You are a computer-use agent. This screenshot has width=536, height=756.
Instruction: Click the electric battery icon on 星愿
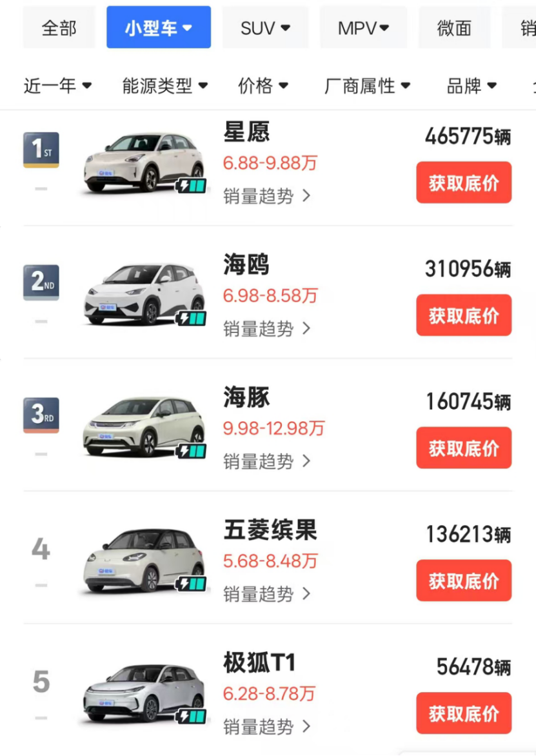(191, 186)
